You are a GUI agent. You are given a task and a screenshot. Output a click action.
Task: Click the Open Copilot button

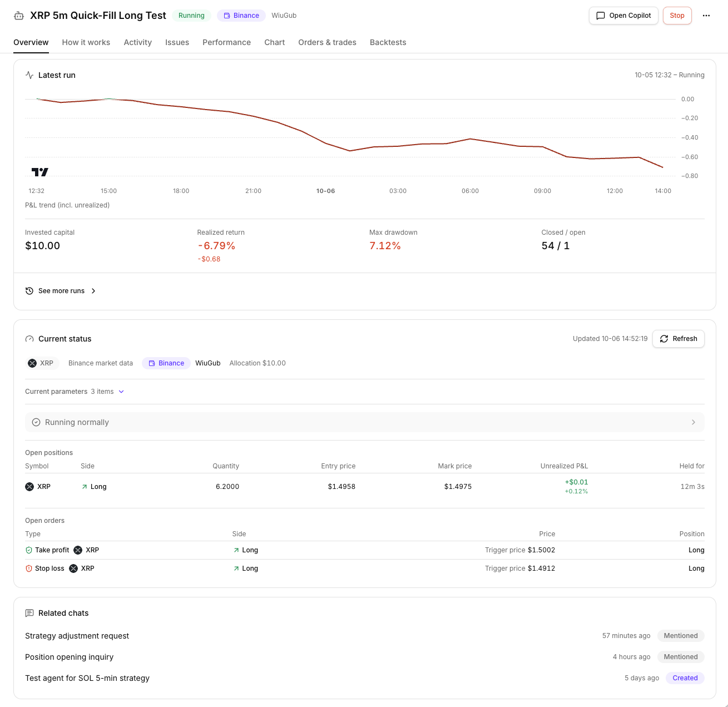[623, 16]
